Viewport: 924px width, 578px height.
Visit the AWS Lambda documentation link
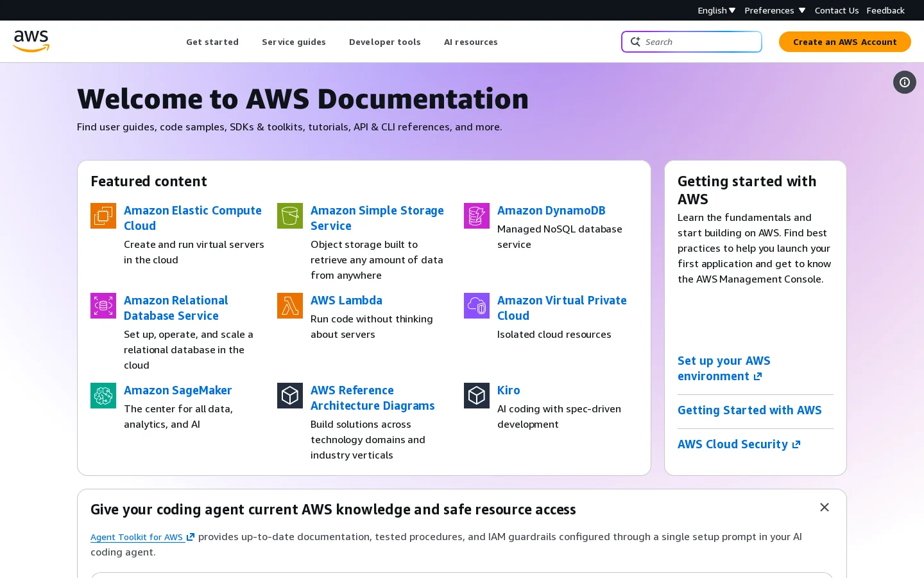tap(346, 301)
